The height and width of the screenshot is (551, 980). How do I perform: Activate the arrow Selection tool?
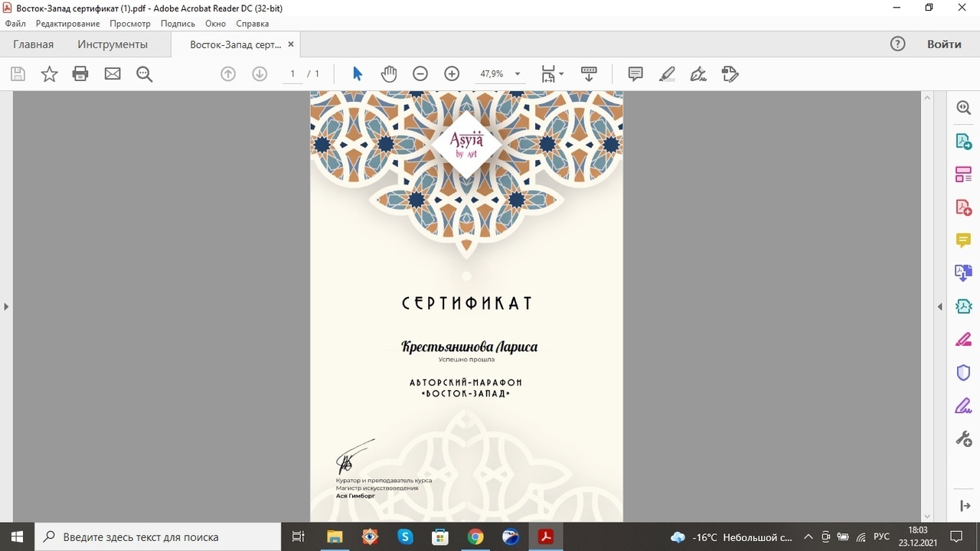coord(358,74)
